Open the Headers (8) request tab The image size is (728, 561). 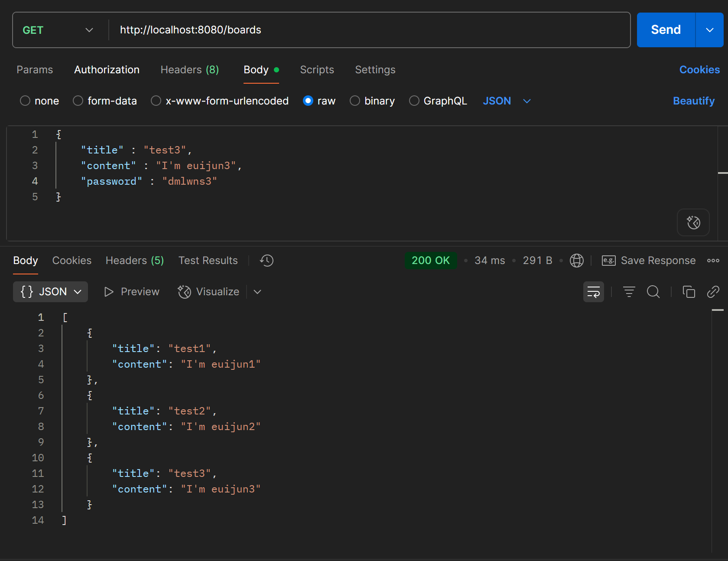click(190, 70)
